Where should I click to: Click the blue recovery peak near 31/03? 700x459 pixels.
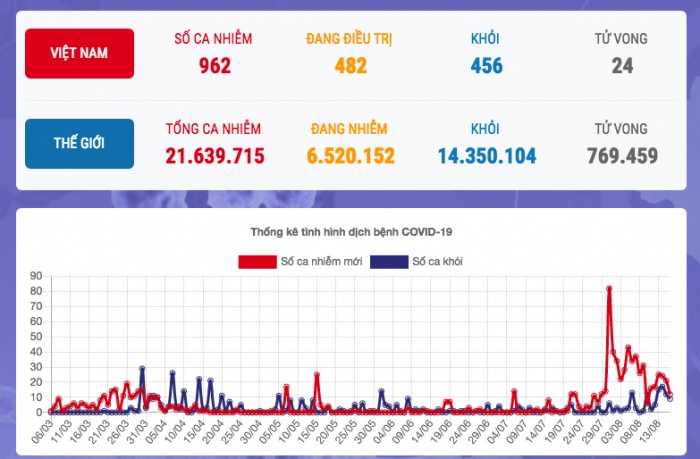pos(143,368)
